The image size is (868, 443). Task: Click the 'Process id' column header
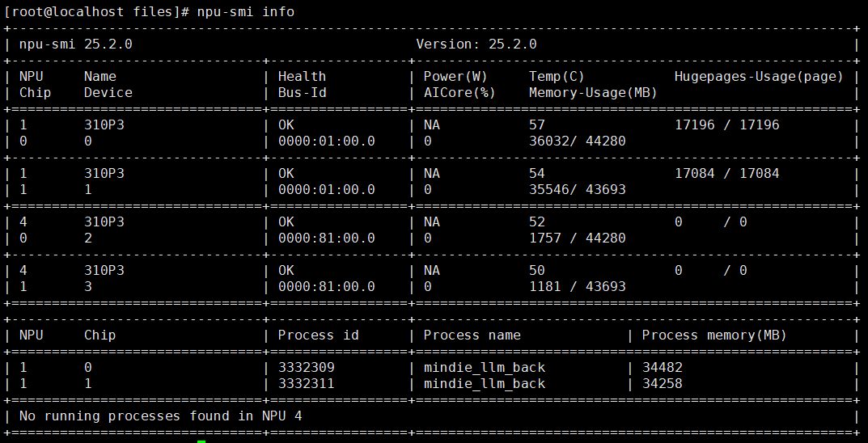[x=318, y=335]
